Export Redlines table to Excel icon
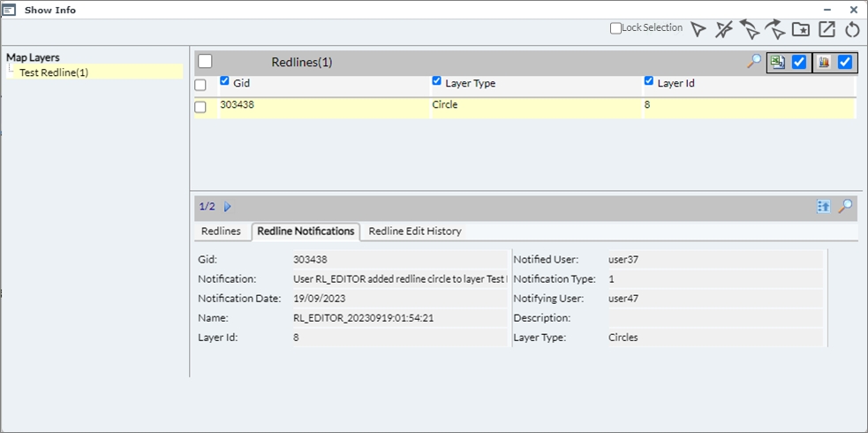This screenshot has width=868, height=433. [x=777, y=62]
